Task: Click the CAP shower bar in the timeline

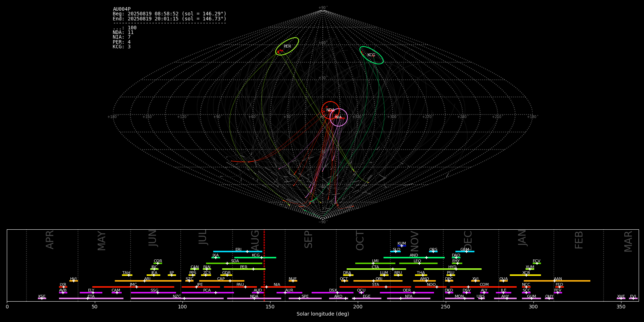Action: 222,281
